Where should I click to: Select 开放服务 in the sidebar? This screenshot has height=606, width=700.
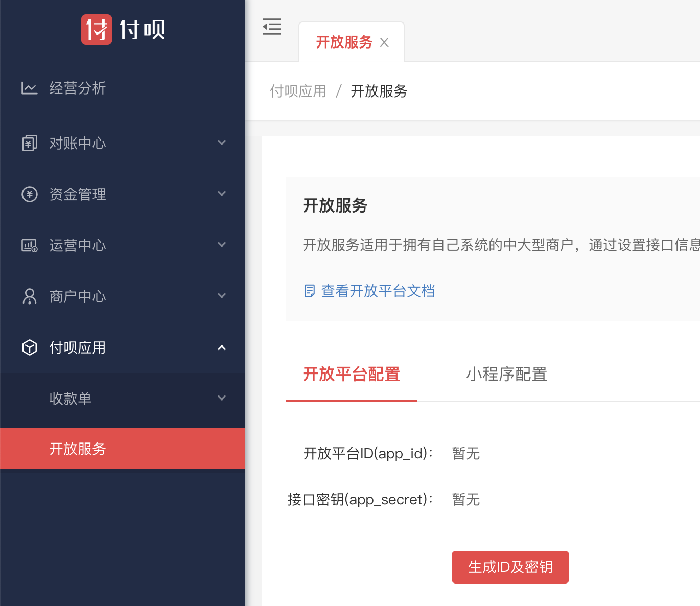point(123,449)
